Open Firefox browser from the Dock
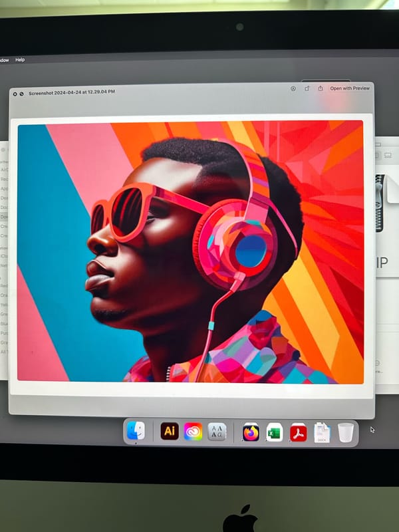Screen dimensions: 399x532 pos(251,432)
